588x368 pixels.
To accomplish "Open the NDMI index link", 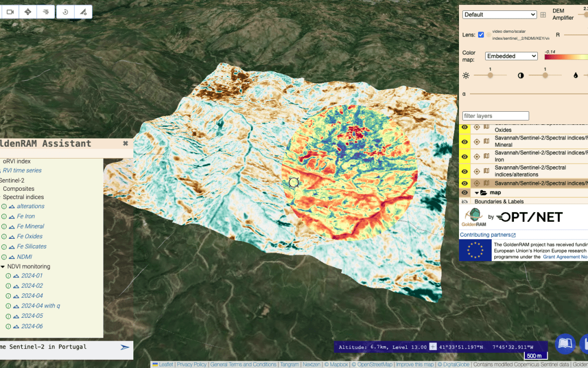I will 24,257.
